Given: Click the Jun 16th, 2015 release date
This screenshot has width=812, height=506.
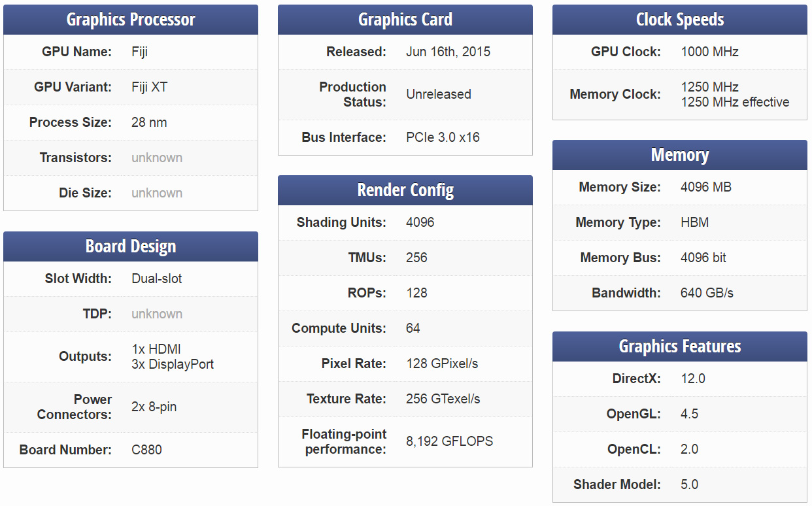Looking at the screenshot, I should (448, 52).
